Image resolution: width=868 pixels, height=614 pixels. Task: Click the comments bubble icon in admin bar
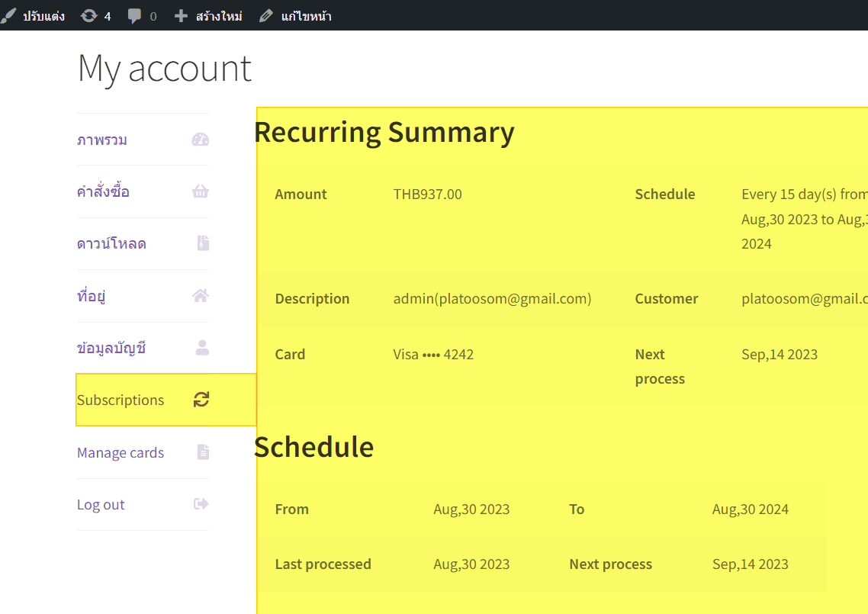coord(135,16)
